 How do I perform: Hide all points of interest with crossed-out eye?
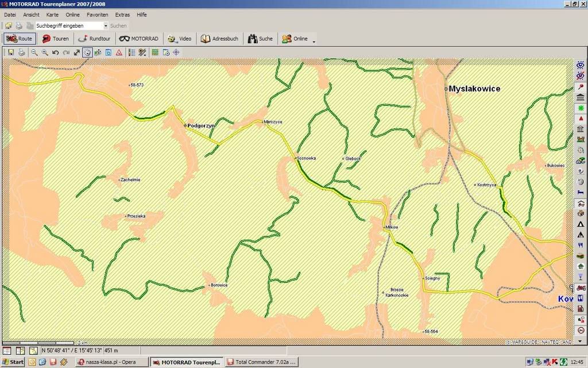pos(581,76)
